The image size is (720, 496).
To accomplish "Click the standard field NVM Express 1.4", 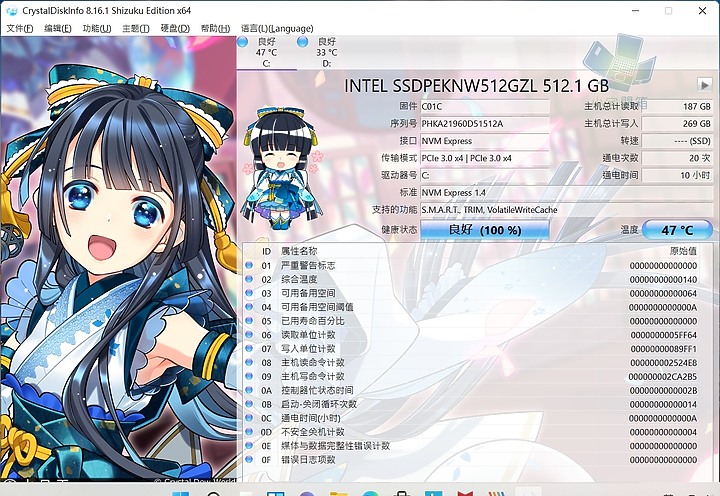I will [567, 192].
